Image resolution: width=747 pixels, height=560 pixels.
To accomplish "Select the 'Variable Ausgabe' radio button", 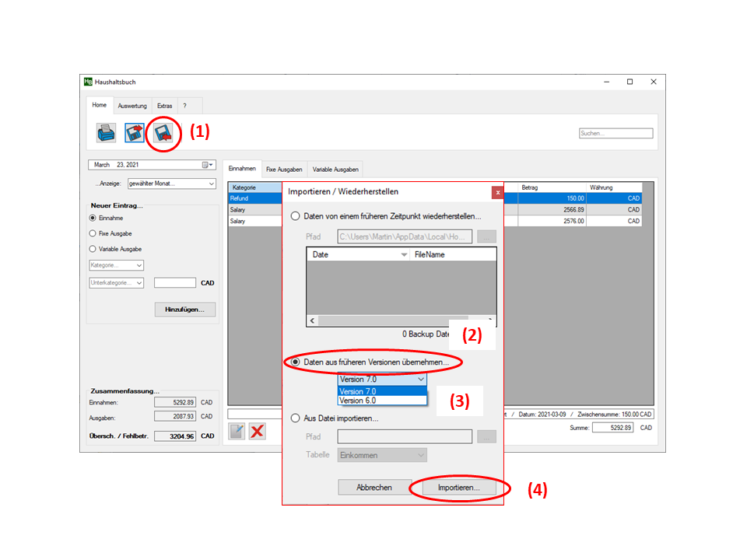I will click(x=93, y=249).
